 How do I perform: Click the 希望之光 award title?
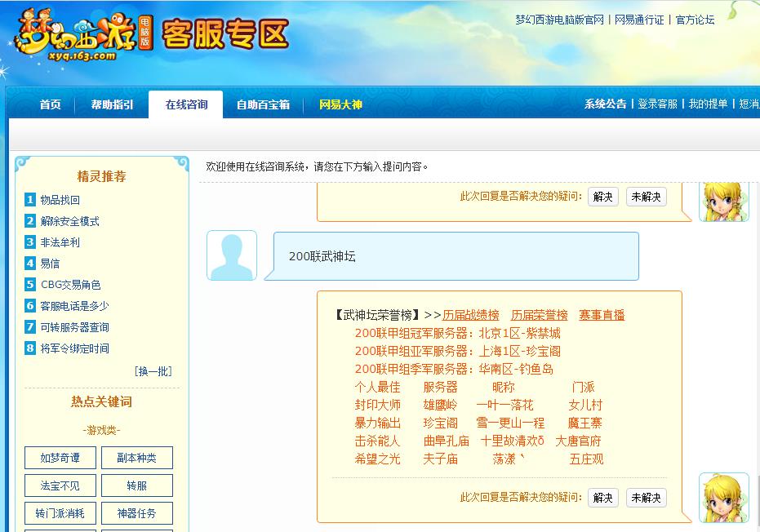(378, 459)
